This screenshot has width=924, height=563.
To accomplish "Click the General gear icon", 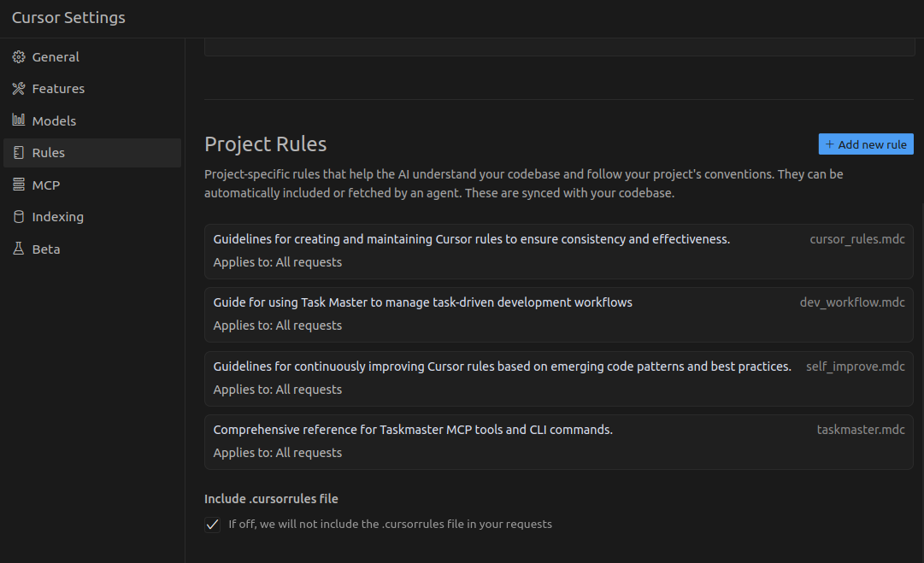I will 19,56.
